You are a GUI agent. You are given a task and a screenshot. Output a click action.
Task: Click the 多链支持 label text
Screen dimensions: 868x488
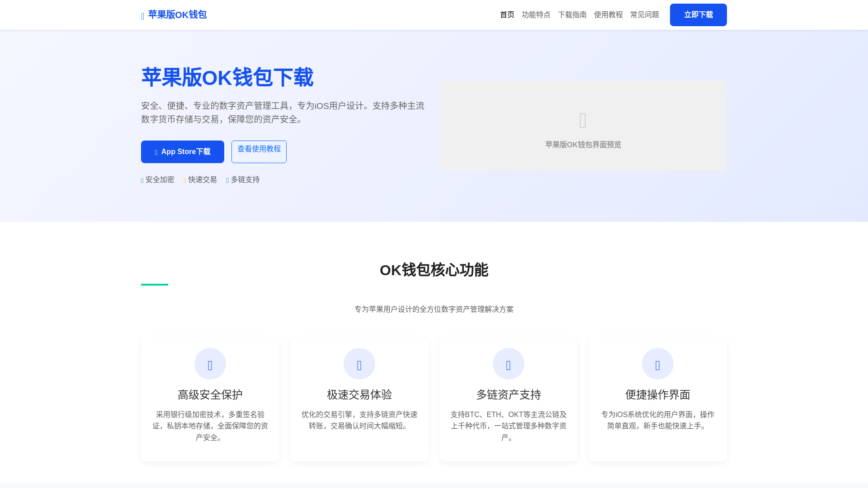(245, 180)
